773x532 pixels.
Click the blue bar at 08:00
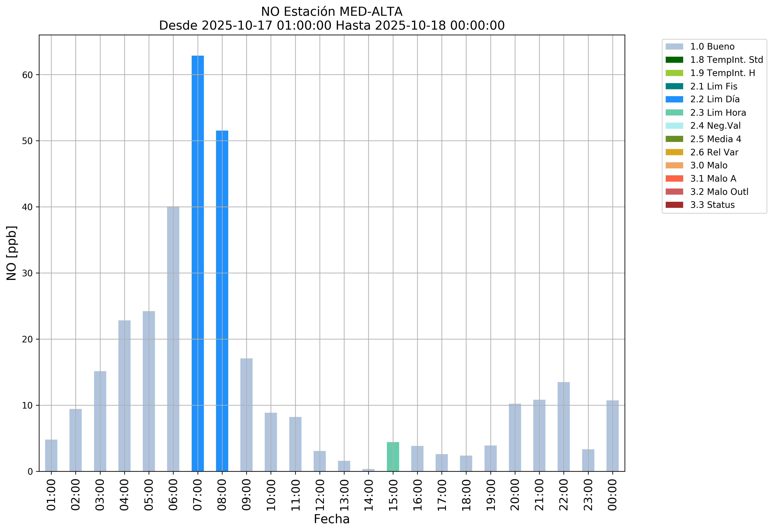click(x=222, y=301)
